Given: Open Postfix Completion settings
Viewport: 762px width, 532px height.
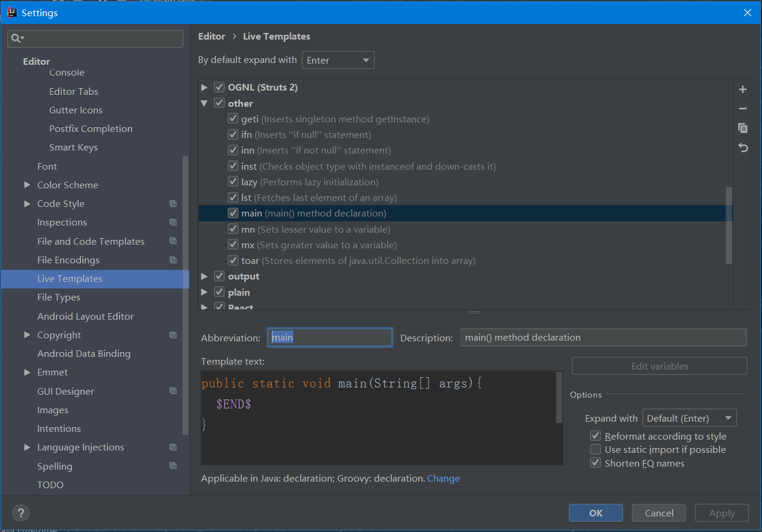Looking at the screenshot, I should (91, 128).
